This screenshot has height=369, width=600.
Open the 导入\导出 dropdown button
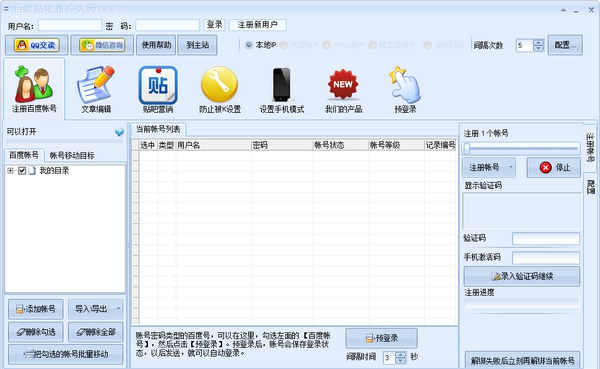pos(96,309)
